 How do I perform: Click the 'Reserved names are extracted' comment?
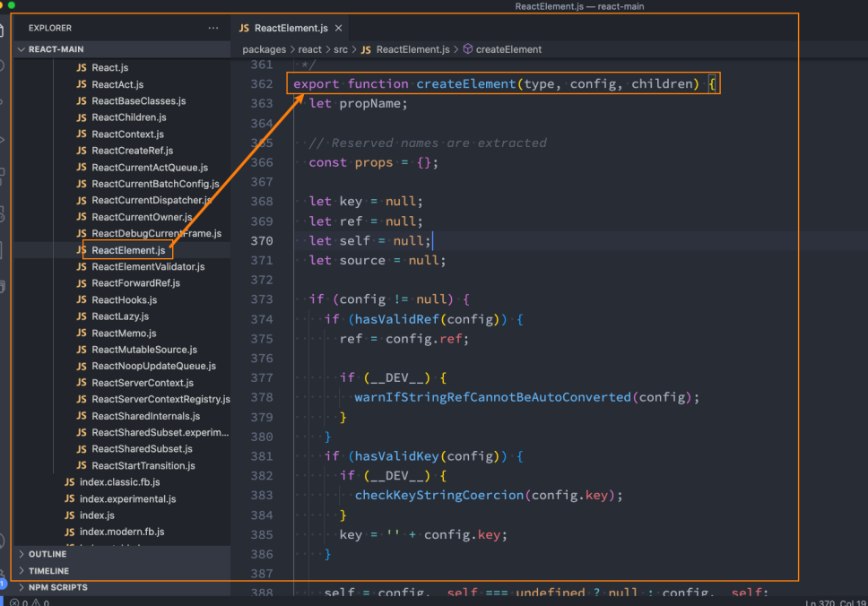click(428, 143)
